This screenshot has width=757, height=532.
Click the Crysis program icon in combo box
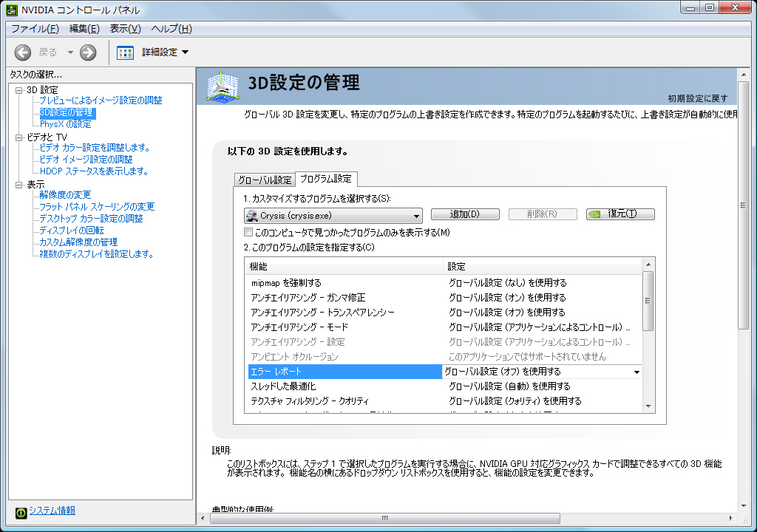[251, 215]
